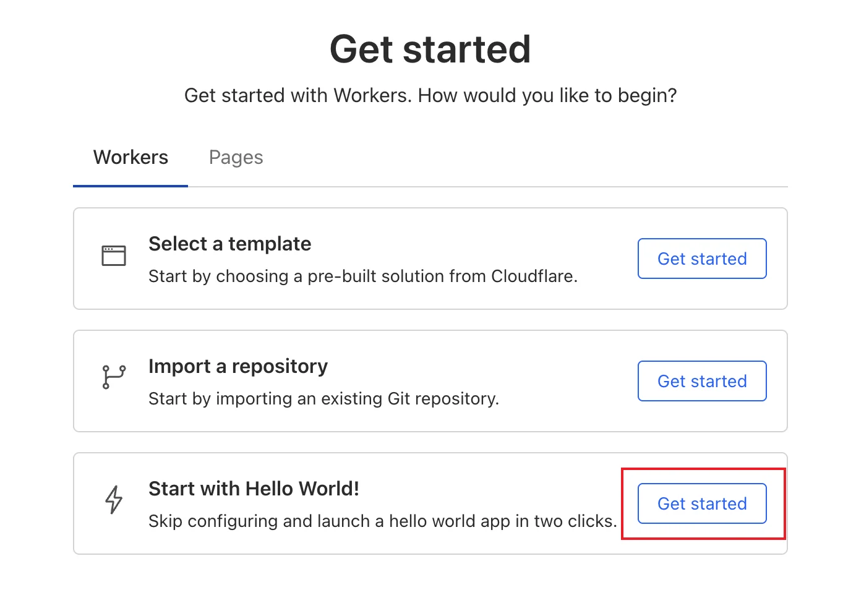The width and height of the screenshot is (856, 616).
Task: Click the "How would you like to begin?" subtitle
Action: coord(430,95)
